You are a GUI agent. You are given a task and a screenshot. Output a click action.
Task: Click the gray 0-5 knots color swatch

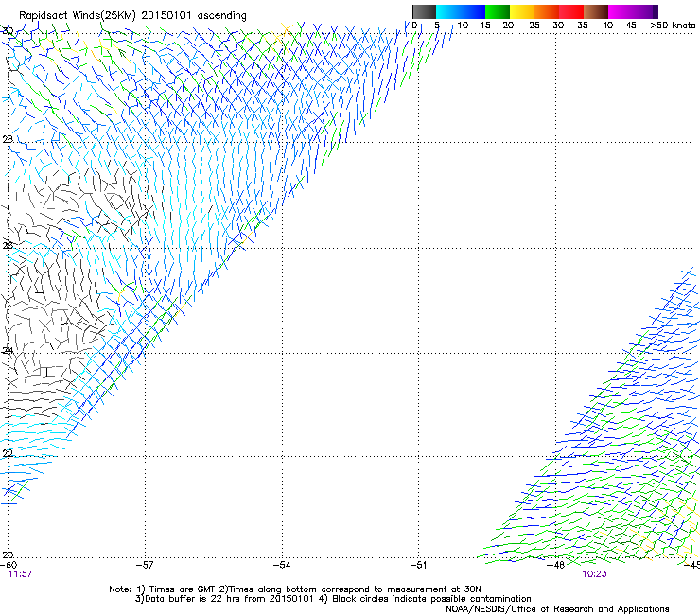pyautogui.click(x=424, y=11)
